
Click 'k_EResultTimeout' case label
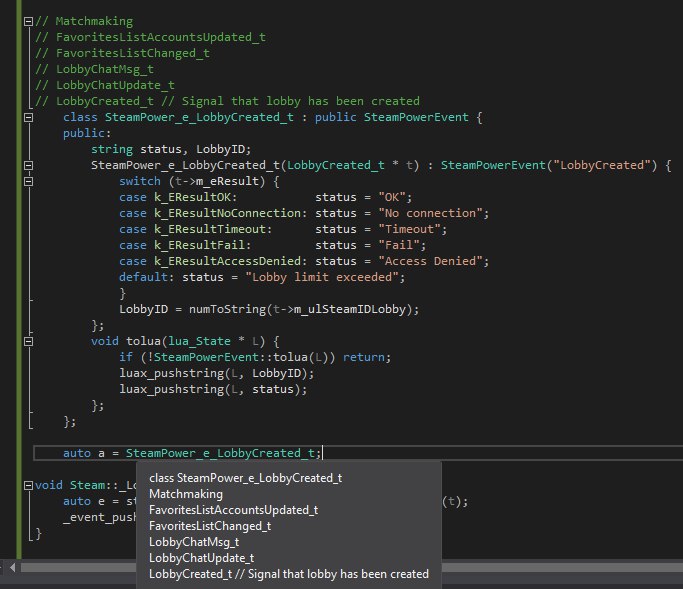pyautogui.click(x=210, y=229)
